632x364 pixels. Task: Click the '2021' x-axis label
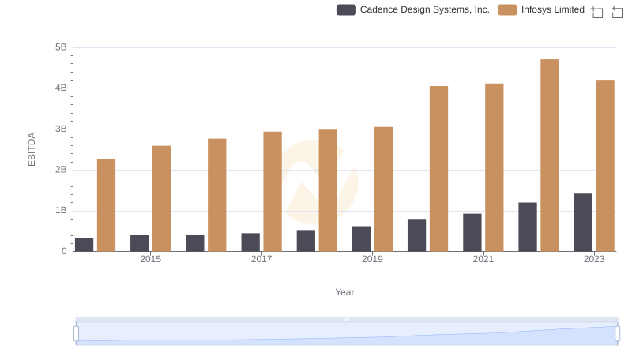pos(483,259)
